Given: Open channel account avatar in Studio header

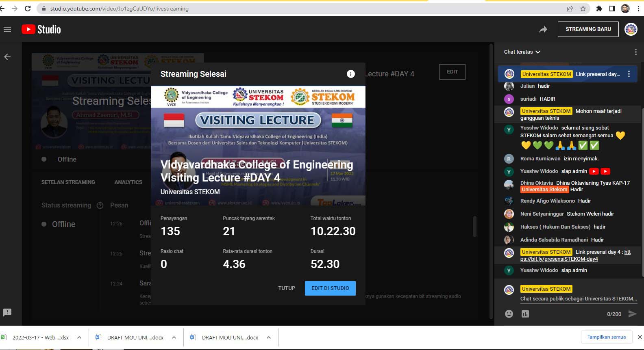Looking at the screenshot, I should (x=631, y=29).
